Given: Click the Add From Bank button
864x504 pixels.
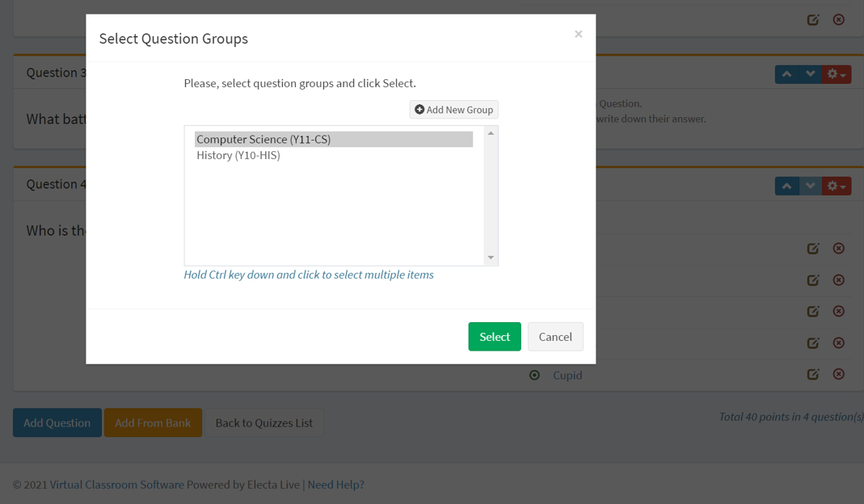Looking at the screenshot, I should [154, 422].
